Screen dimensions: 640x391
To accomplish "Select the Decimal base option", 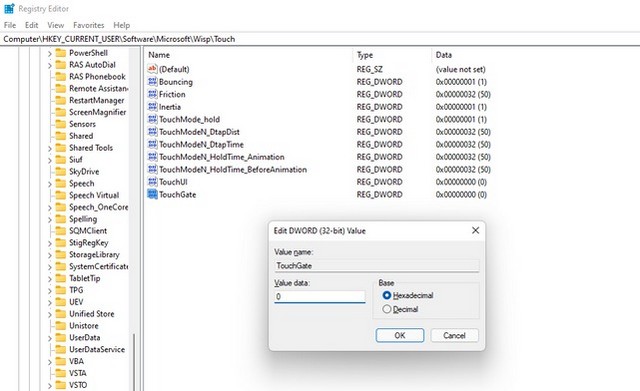I will pos(387,309).
